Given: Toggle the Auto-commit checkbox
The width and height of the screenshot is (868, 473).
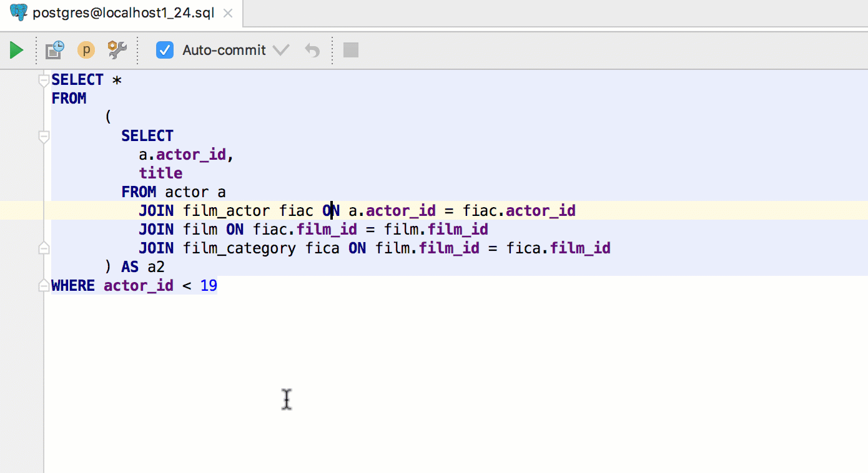Looking at the screenshot, I should tap(165, 50).
